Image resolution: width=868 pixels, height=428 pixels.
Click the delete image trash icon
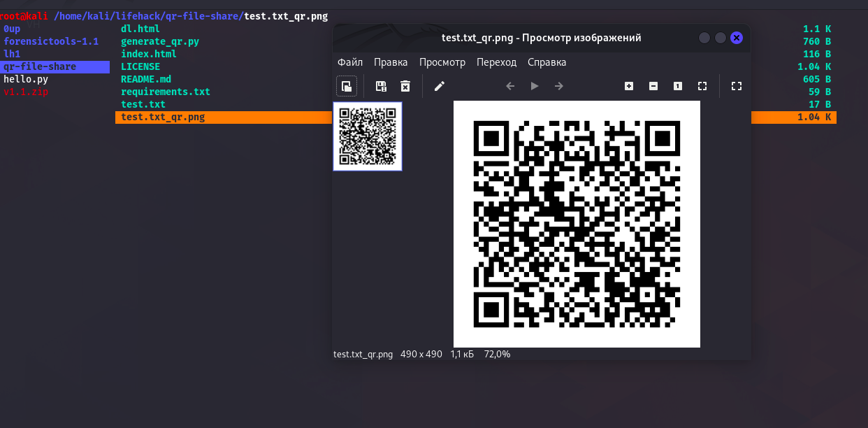pyautogui.click(x=405, y=86)
